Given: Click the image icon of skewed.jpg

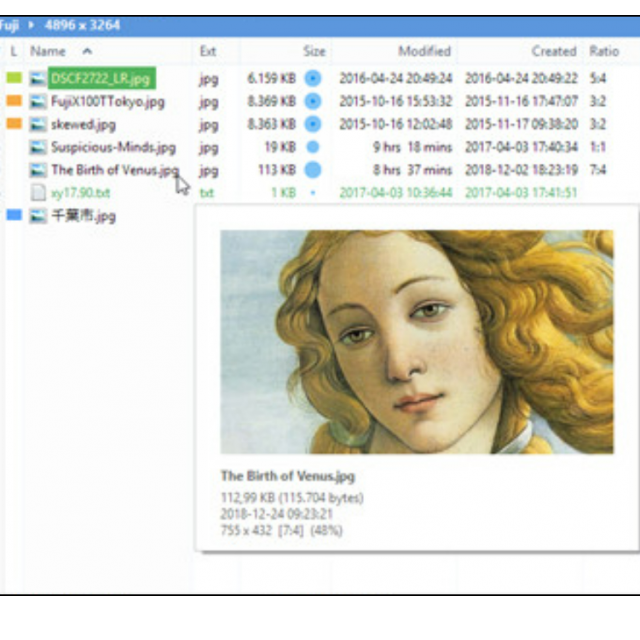Looking at the screenshot, I should [x=38, y=124].
